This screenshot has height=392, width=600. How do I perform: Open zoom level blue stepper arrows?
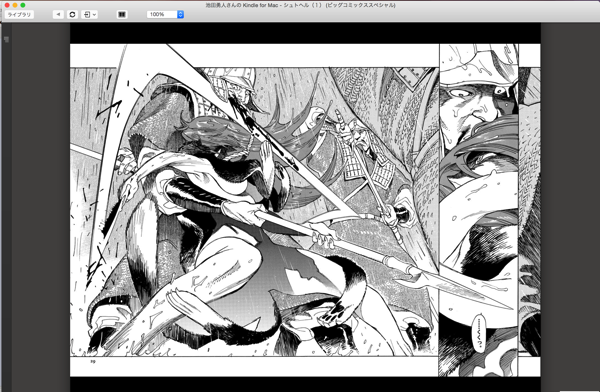point(181,15)
